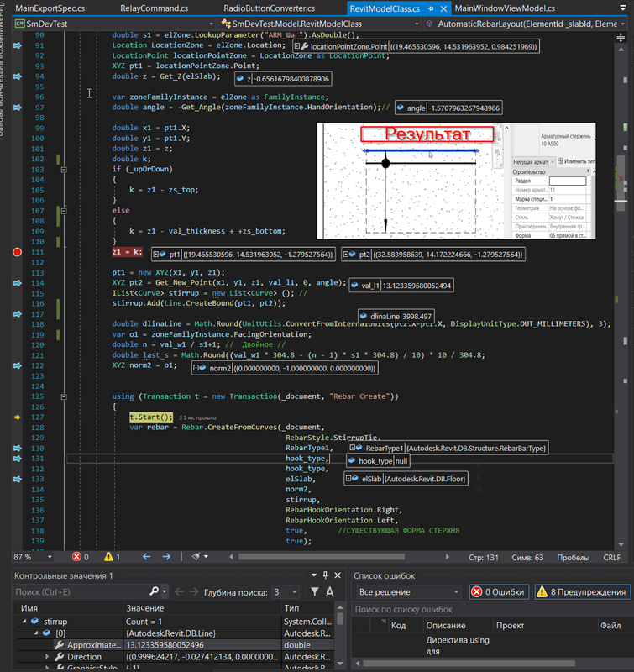Switch to the MainExportSpec.cs tab
The height and width of the screenshot is (672, 634).
point(50,8)
